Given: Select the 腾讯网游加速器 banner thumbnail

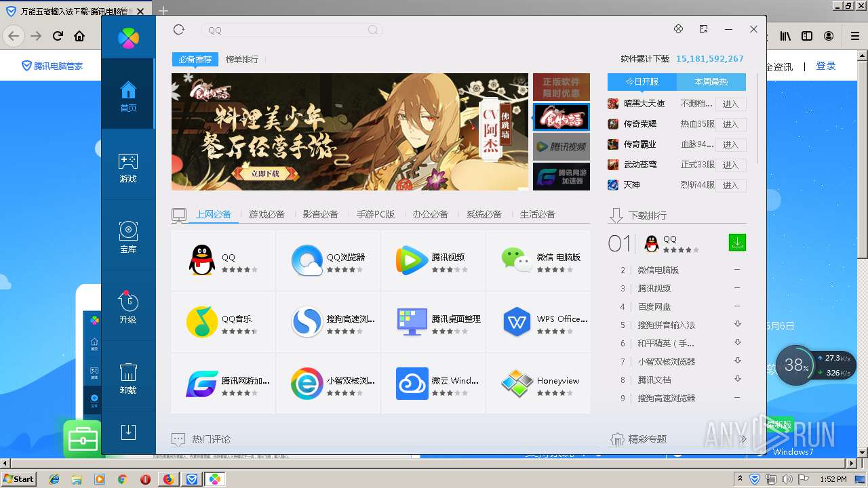Looking at the screenshot, I should 561,176.
